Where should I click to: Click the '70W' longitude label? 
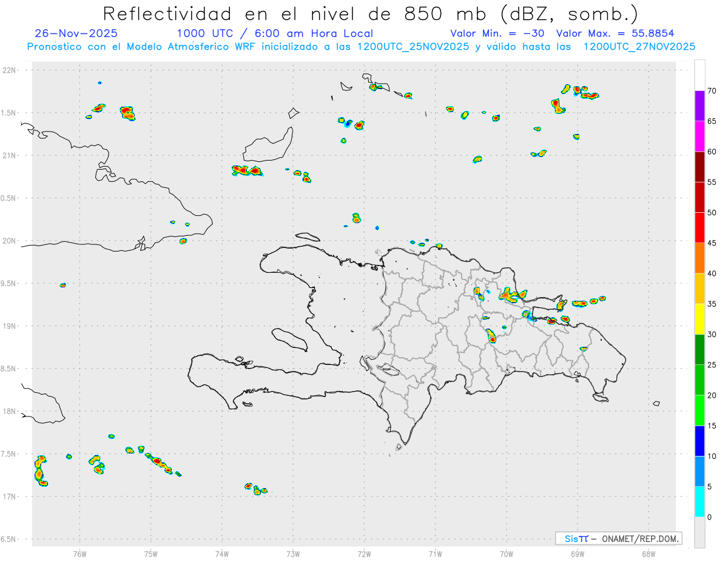pyautogui.click(x=507, y=554)
